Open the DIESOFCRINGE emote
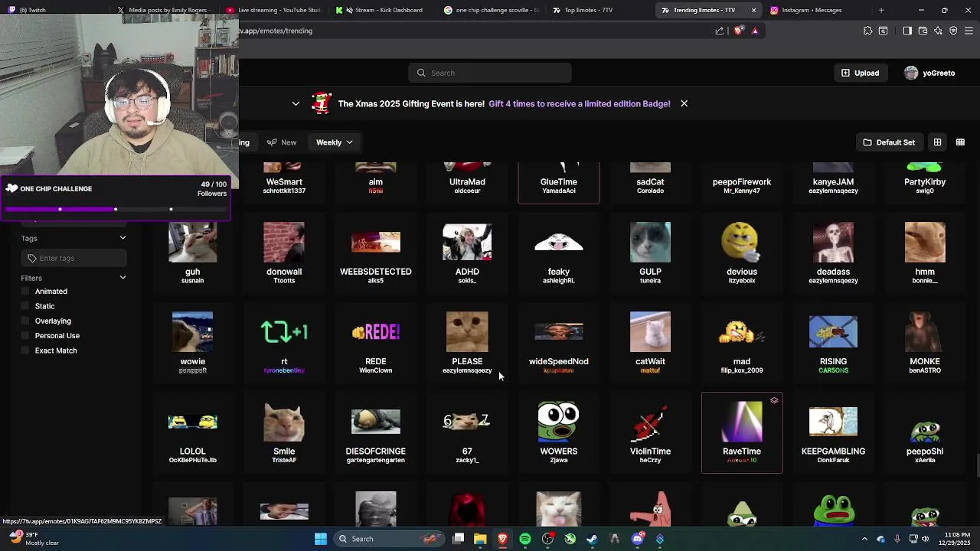The height and width of the screenshot is (551, 980). [x=375, y=432]
